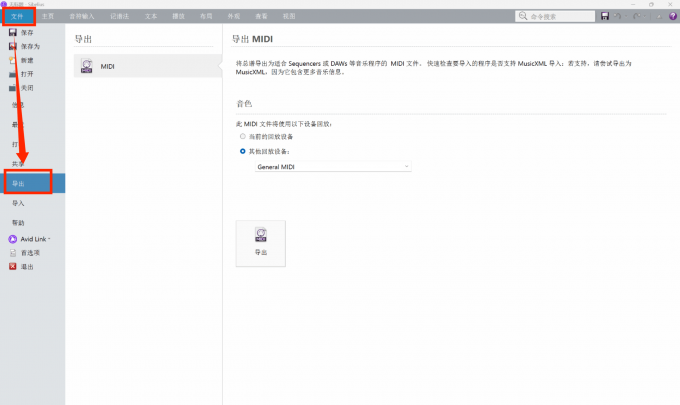Expand the undo history dropdown arrow

pyautogui.click(x=625, y=16)
